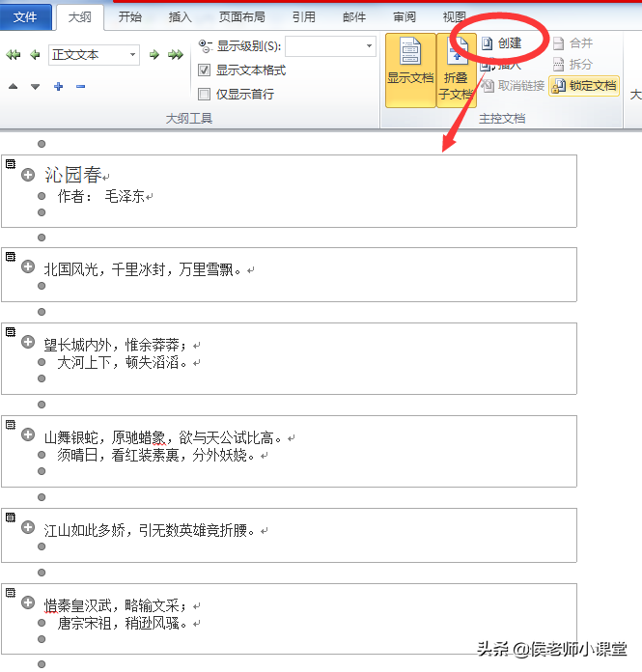Click the line 北国风光,千里冰封,万里雪飘
Image resolution: width=642 pixels, height=672 pixels.
click(x=142, y=269)
